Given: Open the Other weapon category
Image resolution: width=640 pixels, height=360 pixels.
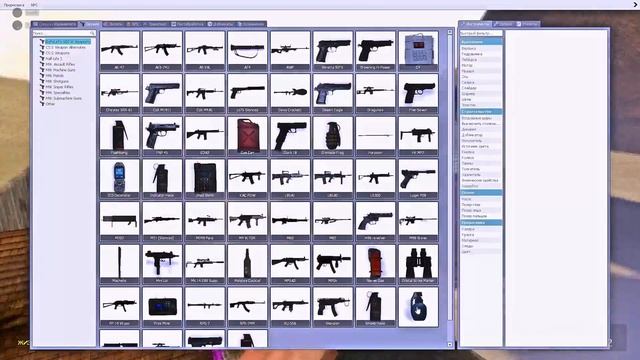Looking at the screenshot, I should (50, 104).
